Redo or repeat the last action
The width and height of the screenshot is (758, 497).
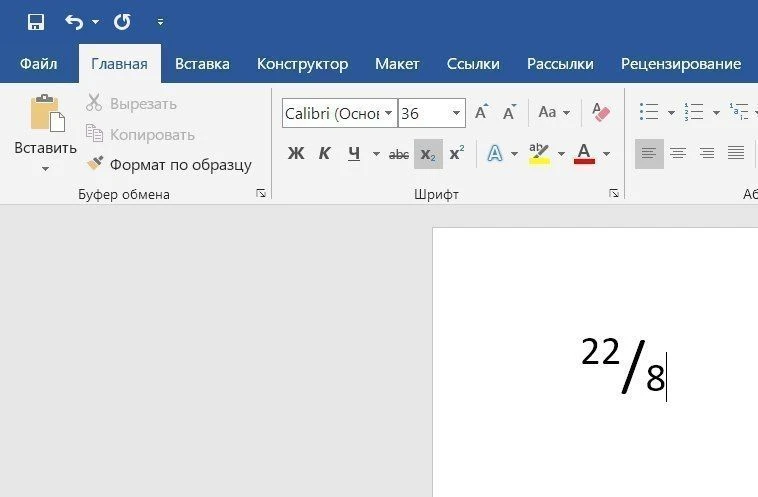122,22
